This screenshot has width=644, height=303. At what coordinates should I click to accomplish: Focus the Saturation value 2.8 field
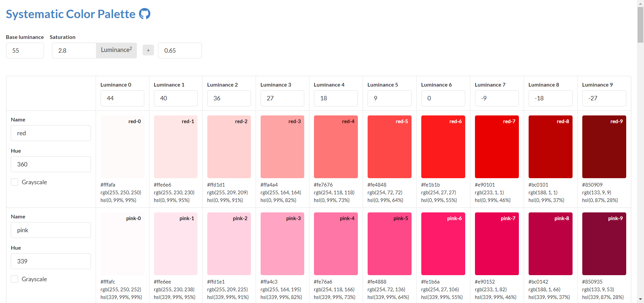pos(74,50)
